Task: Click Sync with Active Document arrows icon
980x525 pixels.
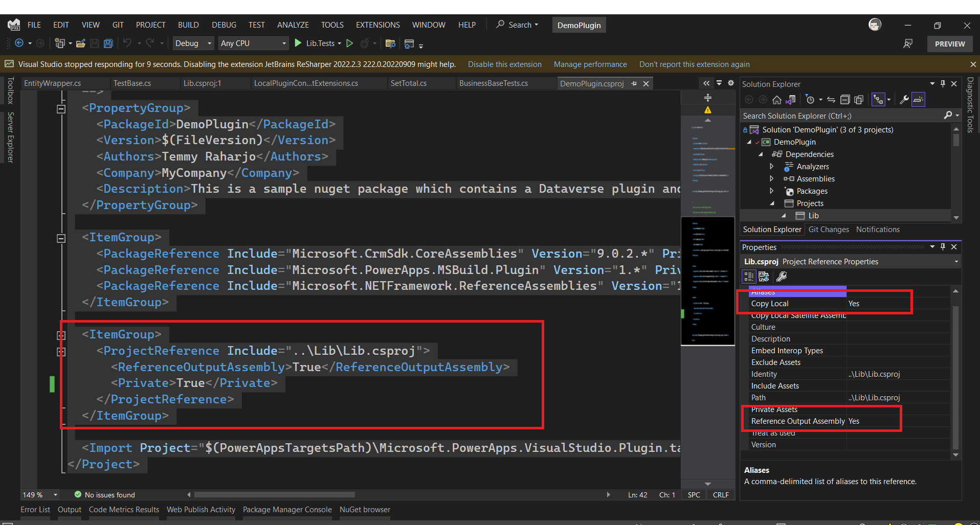Action: click(831, 100)
